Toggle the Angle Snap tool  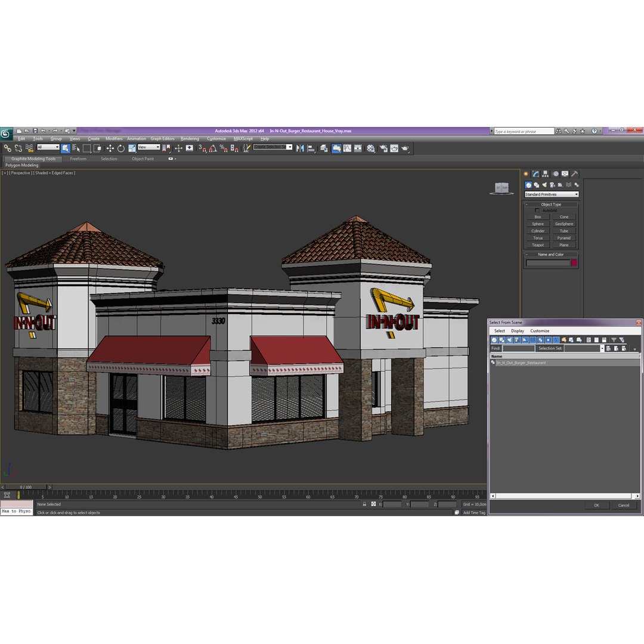pyautogui.click(x=213, y=148)
